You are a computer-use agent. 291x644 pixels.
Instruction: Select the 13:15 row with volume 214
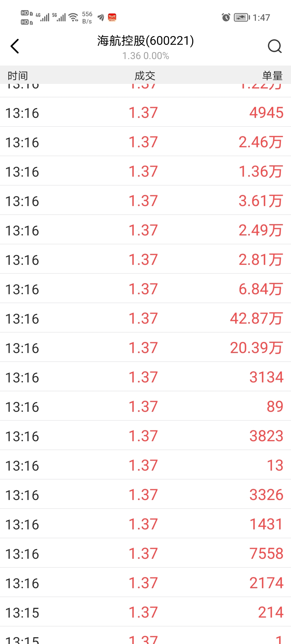145,612
